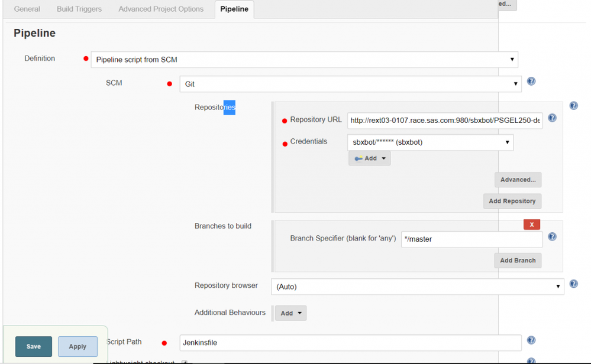Expand the SCM dropdown showing Git
The image size is (591, 364).
click(350, 84)
